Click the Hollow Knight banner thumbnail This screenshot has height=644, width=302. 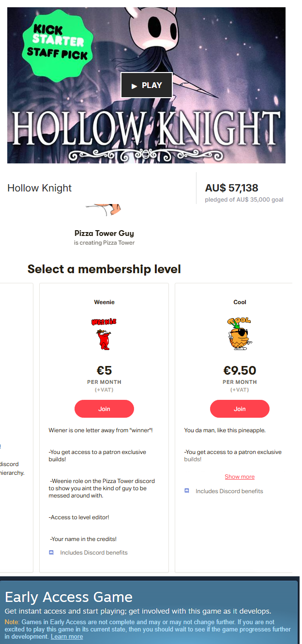146,85
